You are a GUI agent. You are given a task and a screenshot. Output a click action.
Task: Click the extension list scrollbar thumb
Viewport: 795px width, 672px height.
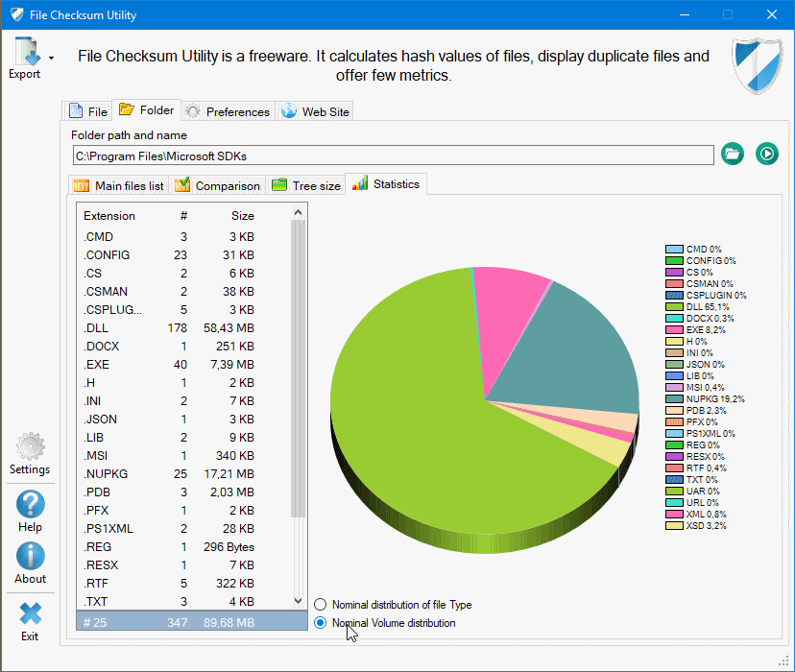click(298, 369)
